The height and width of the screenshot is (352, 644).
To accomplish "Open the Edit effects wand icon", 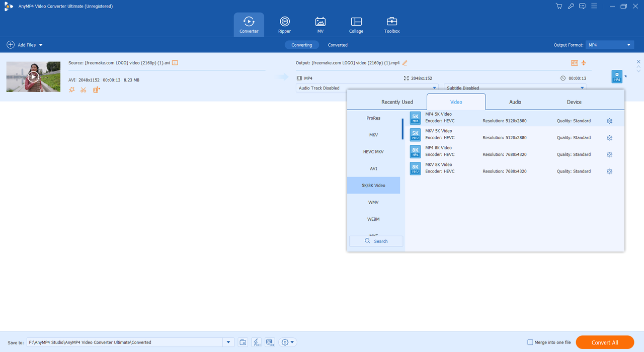I will (x=71, y=90).
